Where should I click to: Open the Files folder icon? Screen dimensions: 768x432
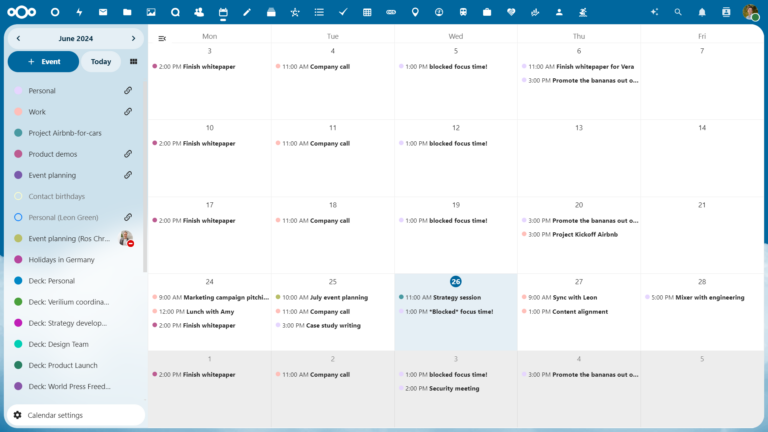[127, 12]
